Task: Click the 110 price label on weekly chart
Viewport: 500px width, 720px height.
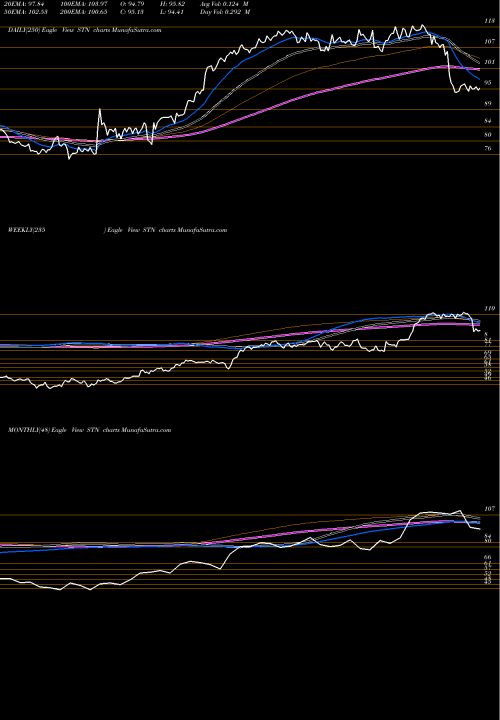Action: click(x=490, y=309)
